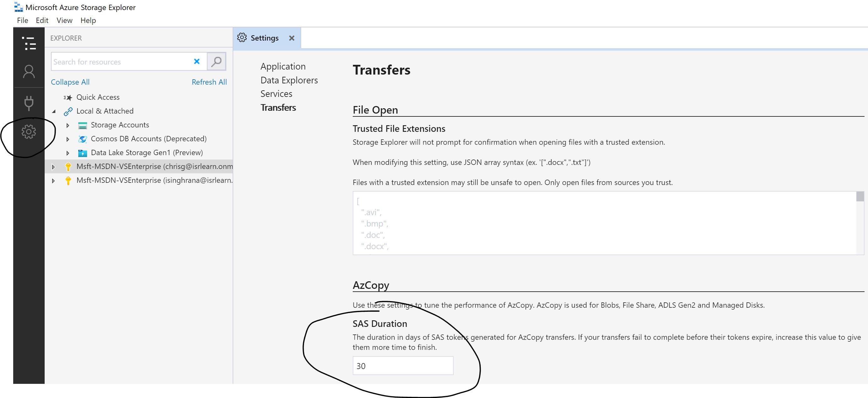Click Refresh All link

pyautogui.click(x=209, y=82)
